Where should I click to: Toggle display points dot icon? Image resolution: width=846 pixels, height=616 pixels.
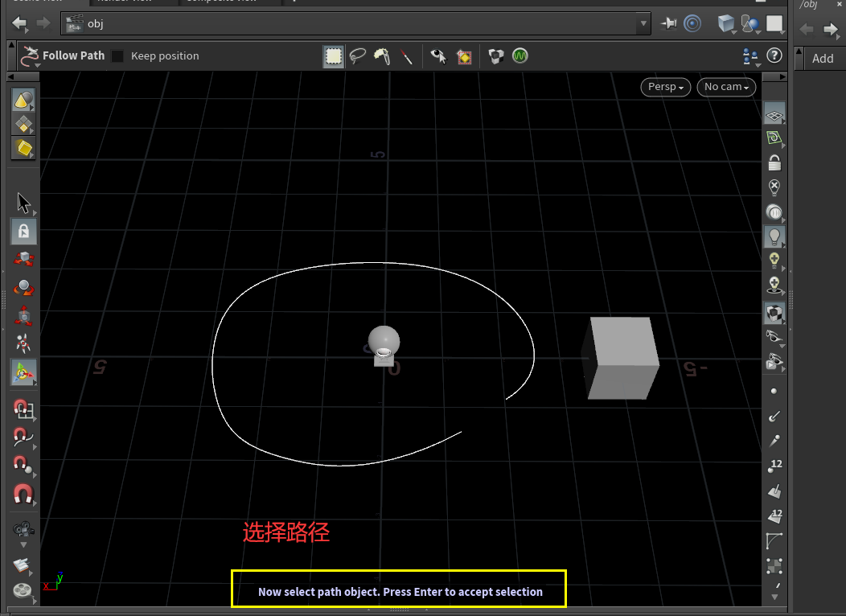pos(774,391)
